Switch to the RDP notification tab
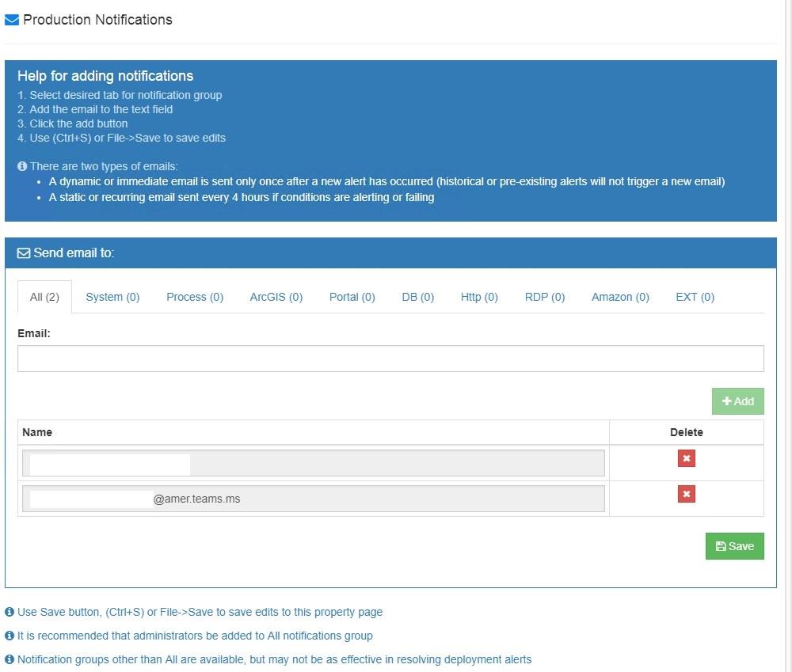 click(x=544, y=296)
